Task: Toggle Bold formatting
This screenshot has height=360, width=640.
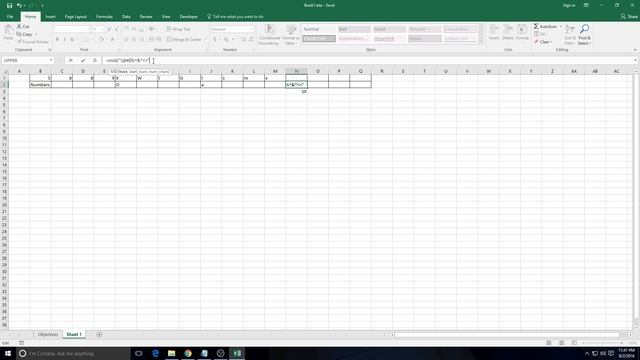Action: click(58, 40)
